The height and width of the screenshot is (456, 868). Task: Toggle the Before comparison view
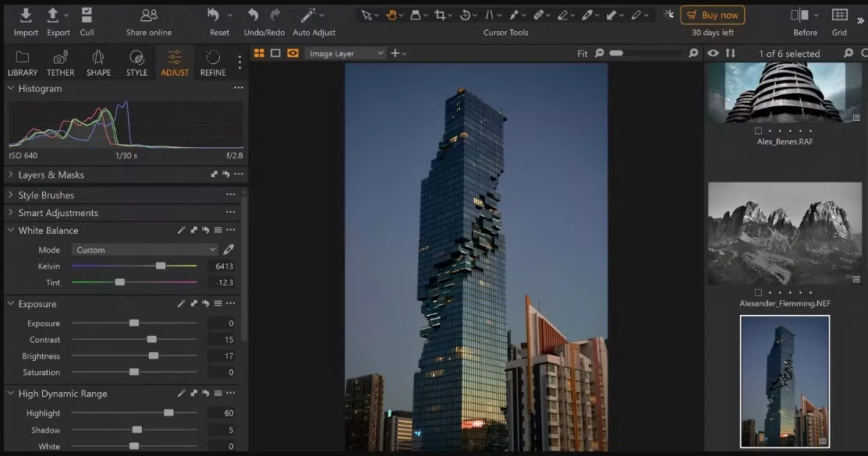800,16
